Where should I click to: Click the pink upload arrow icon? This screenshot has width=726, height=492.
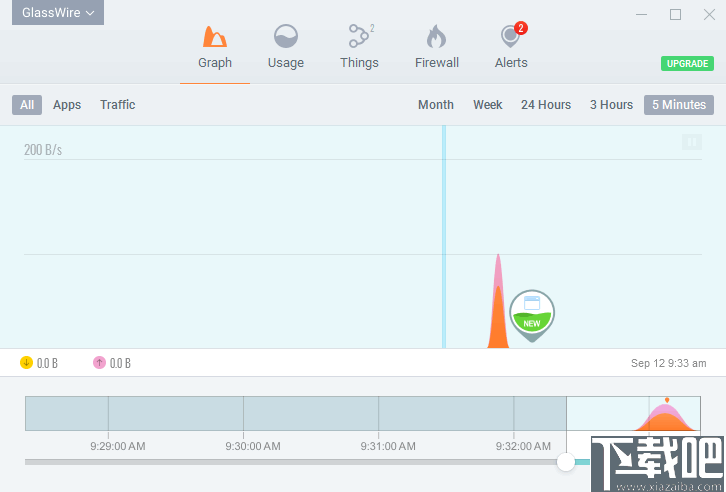(99, 362)
